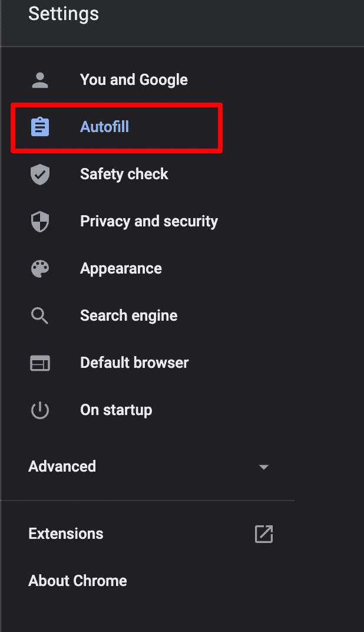Open About Chrome
This screenshot has height=632, width=364.
click(x=77, y=581)
